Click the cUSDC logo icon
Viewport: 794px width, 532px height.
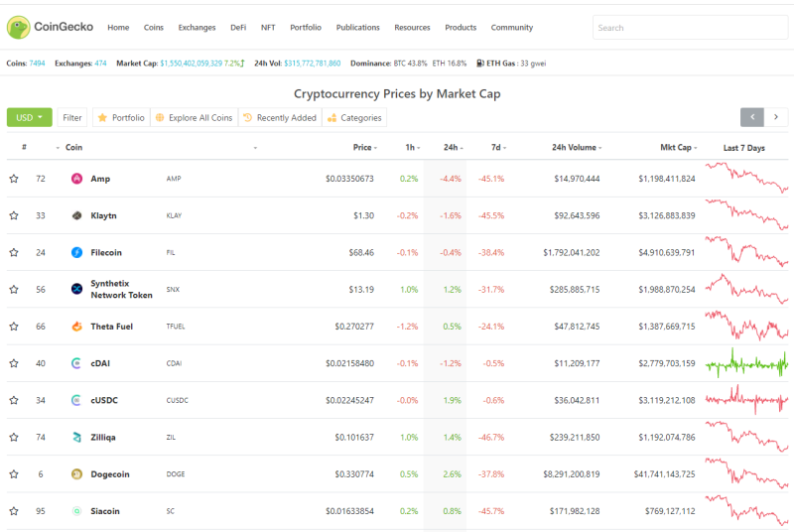pyautogui.click(x=76, y=400)
